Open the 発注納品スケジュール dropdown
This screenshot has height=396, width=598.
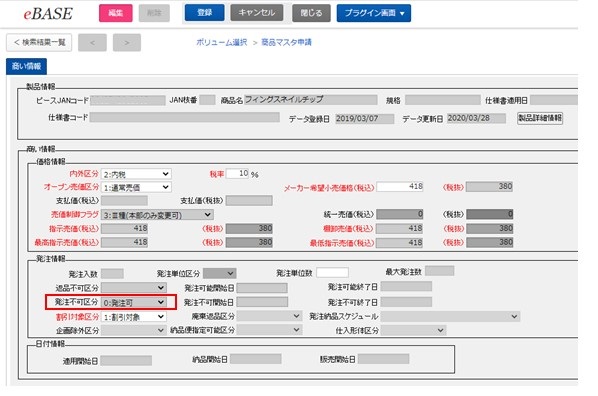(x=450, y=316)
